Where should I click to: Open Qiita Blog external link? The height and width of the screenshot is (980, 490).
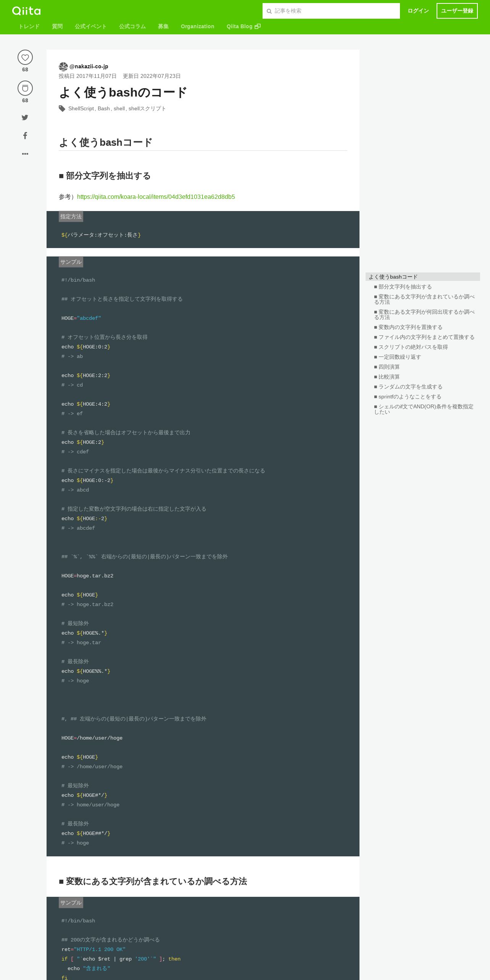pos(243,26)
